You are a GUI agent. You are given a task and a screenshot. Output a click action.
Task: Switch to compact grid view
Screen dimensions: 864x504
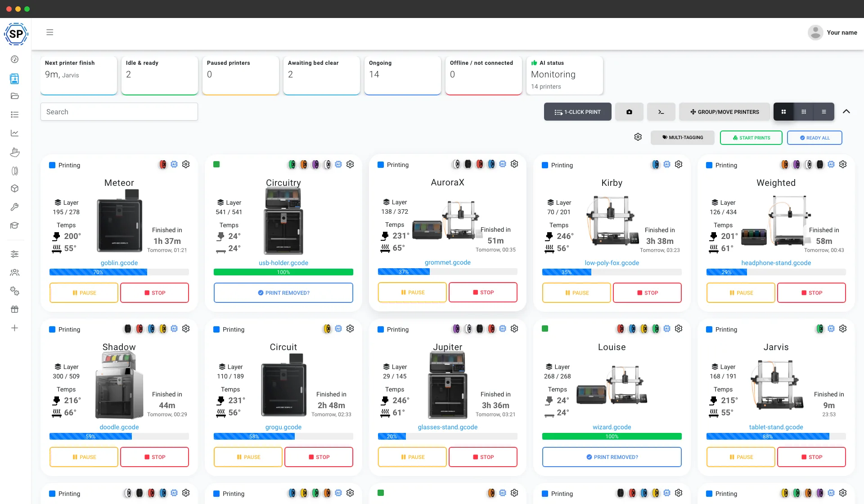click(804, 112)
